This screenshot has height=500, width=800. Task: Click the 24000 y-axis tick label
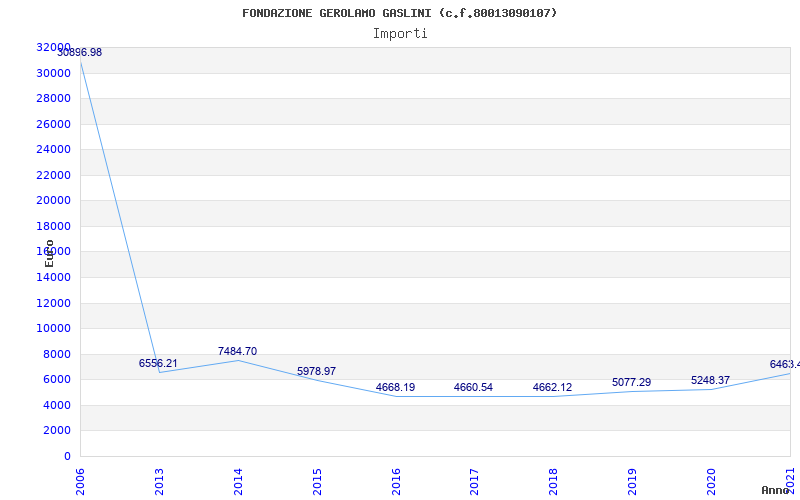[x=54, y=149]
